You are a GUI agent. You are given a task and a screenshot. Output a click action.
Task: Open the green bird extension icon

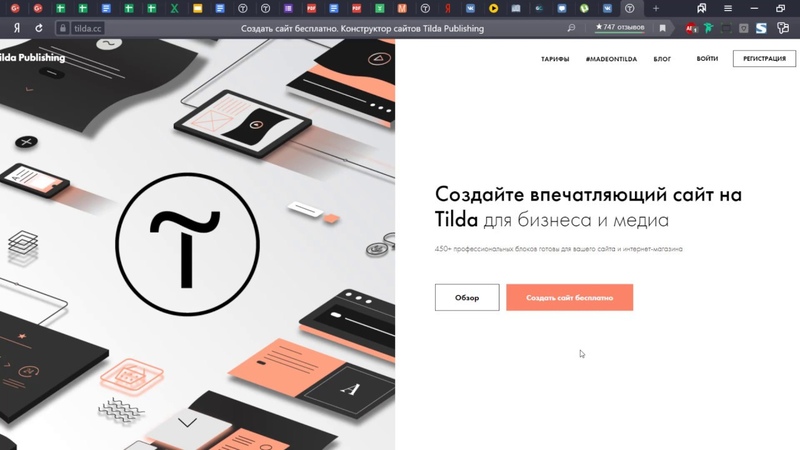(x=709, y=28)
